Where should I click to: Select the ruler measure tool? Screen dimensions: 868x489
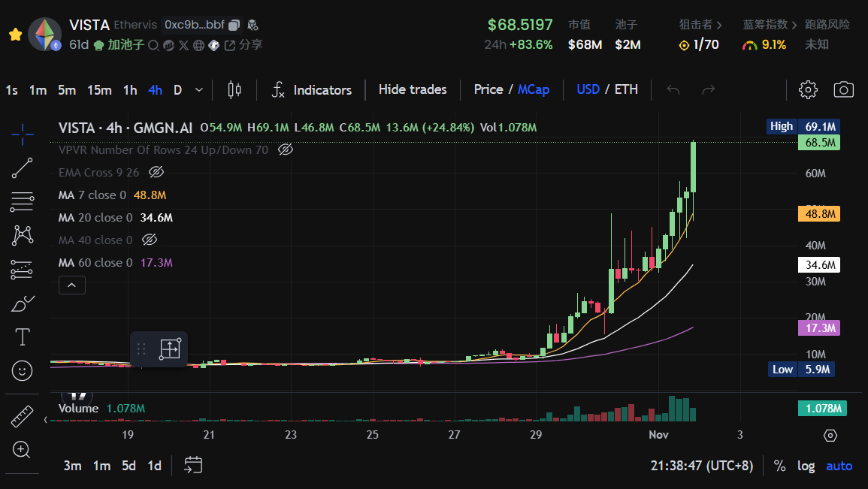point(22,415)
